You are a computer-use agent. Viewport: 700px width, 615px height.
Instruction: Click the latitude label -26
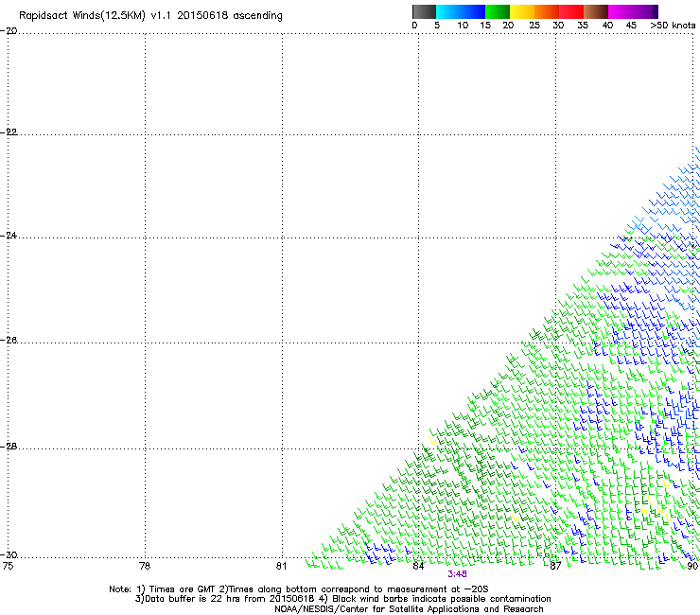pyautogui.click(x=9, y=341)
